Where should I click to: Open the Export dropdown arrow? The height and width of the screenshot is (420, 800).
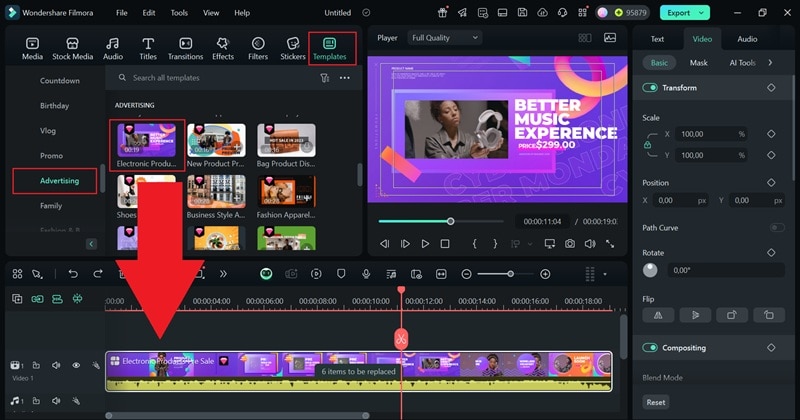pyautogui.click(x=702, y=13)
